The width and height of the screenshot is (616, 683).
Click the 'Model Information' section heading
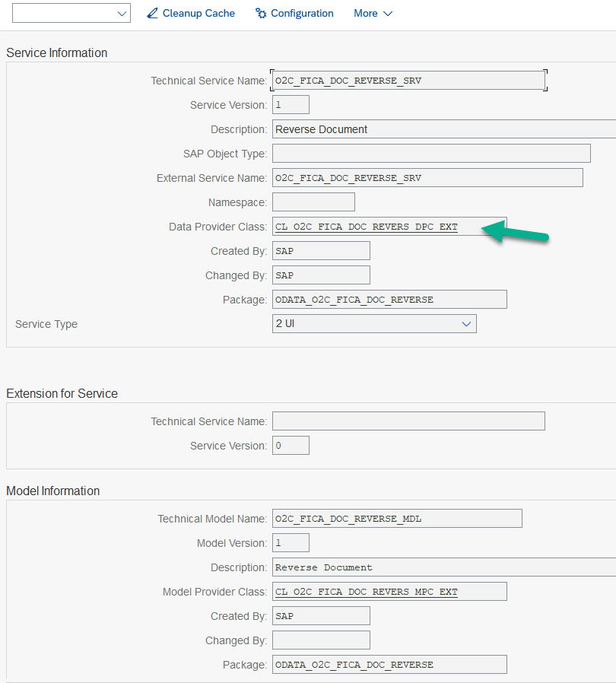(x=52, y=491)
